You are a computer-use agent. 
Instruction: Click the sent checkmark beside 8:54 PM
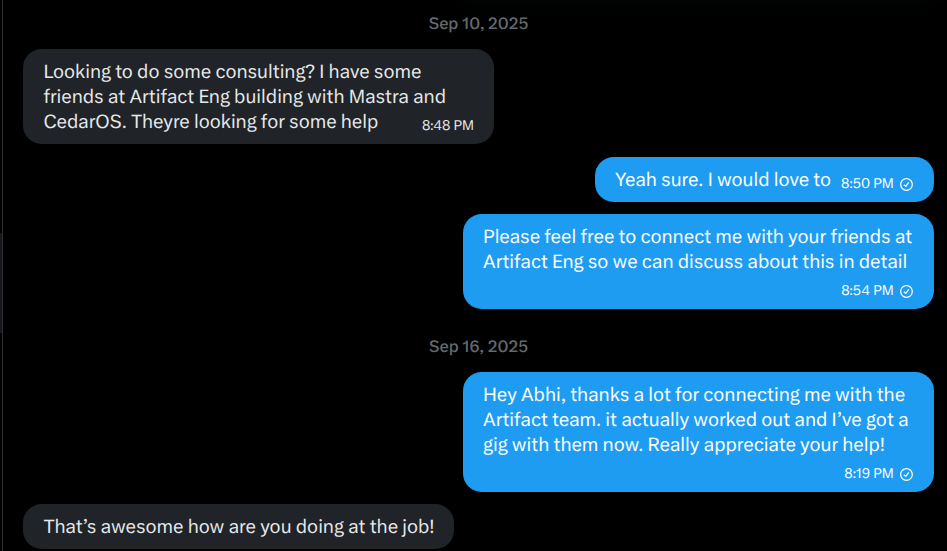(x=907, y=291)
